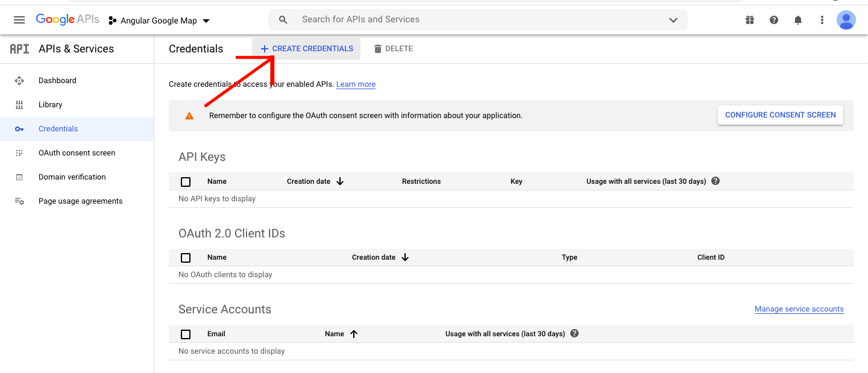
Task: Click the Credentials key icon
Action: pyautogui.click(x=19, y=129)
